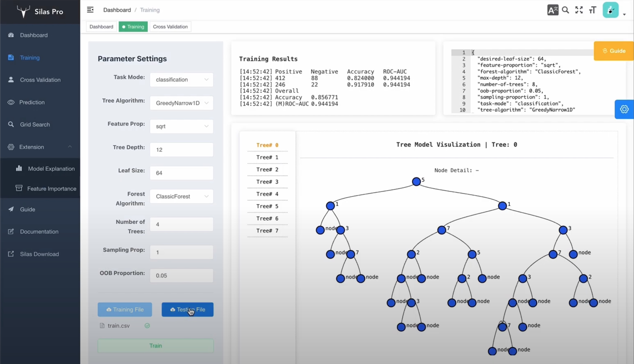Expand the arrow next to user avatar
The width and height of the screenshot is (634, 364).
click(x=624, y=14)
